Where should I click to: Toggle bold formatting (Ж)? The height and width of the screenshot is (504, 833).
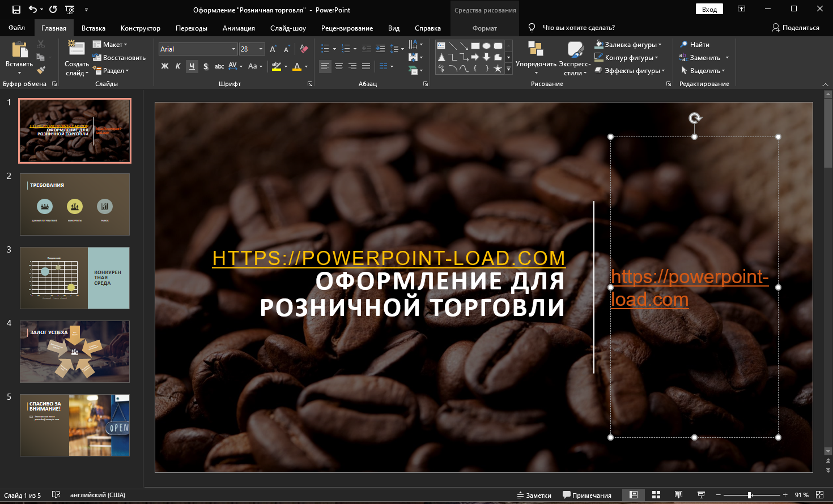tap(165, 66)
